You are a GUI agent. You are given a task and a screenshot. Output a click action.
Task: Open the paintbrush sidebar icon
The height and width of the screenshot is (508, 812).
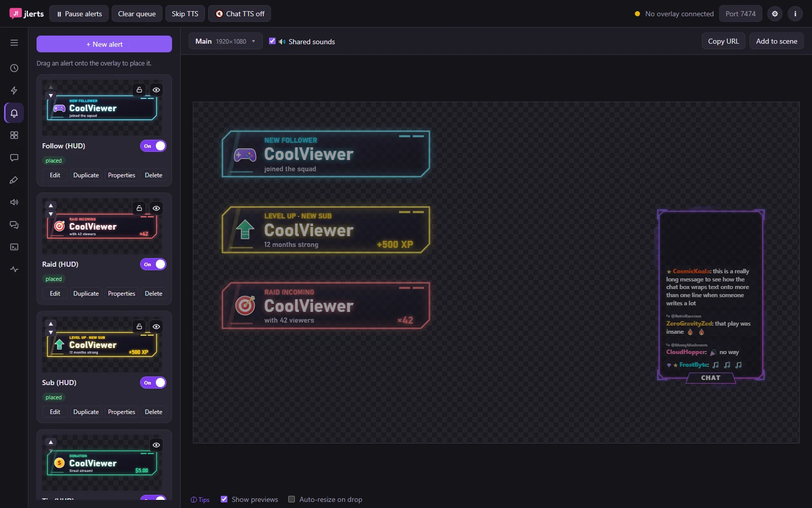click(14, 180)
